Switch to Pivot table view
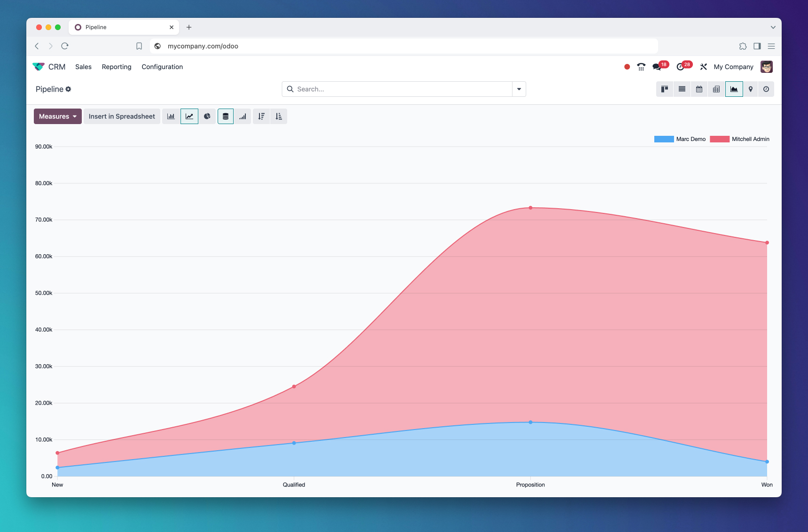The image size is (808, 532). (716, 89)
